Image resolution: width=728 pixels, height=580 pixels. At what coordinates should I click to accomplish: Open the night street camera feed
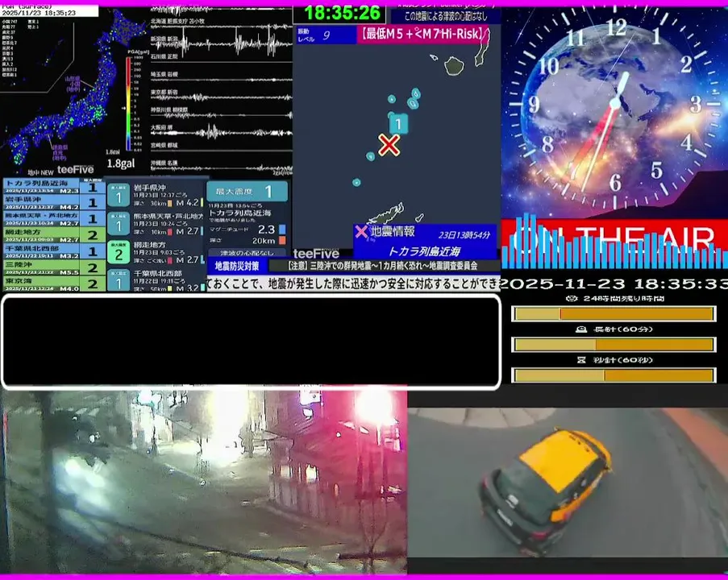point(203,480)
